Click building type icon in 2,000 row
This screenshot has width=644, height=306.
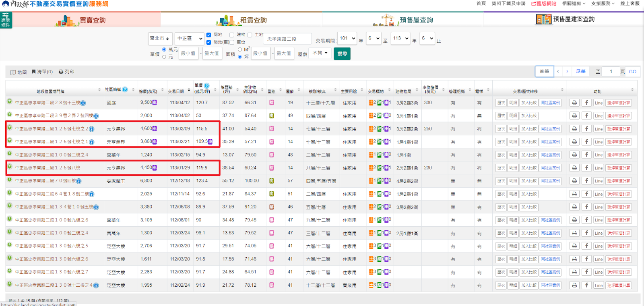pyautogui.click(x=272, y=116)
